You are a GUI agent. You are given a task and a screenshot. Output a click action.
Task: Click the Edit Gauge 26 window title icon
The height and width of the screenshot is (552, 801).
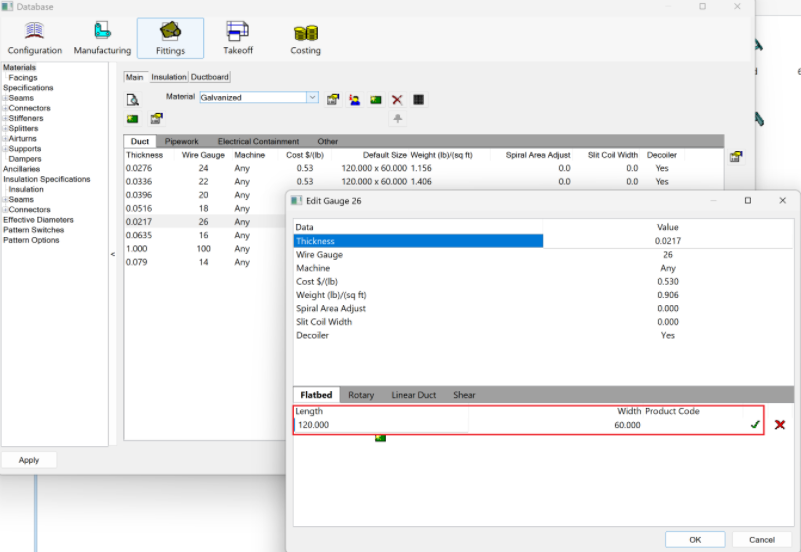pyautogui.click(x=296, y=201)
